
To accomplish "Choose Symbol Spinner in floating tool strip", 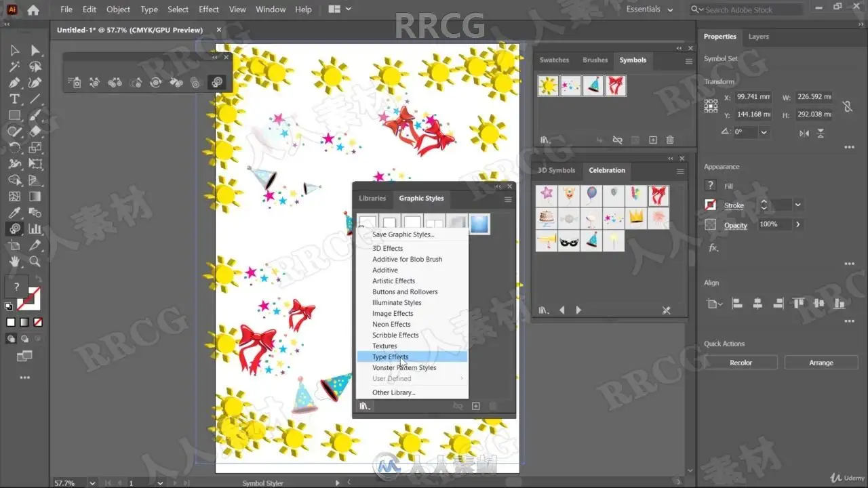I will (156, 83).
